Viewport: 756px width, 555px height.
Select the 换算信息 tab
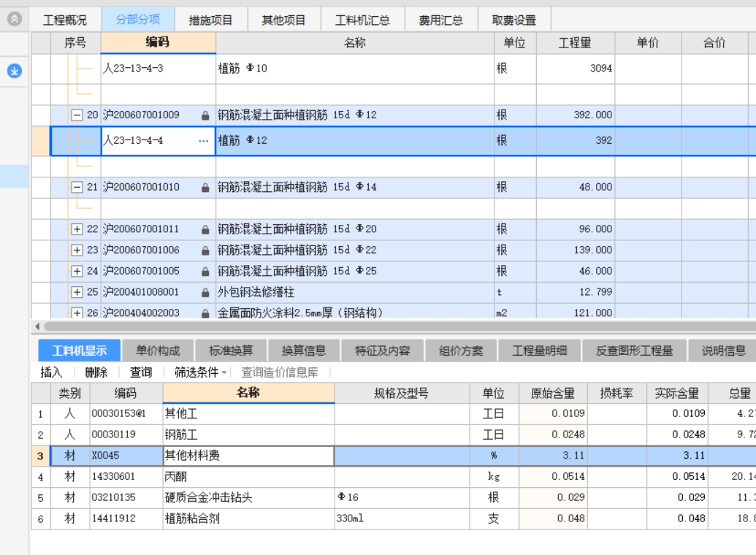304,351
